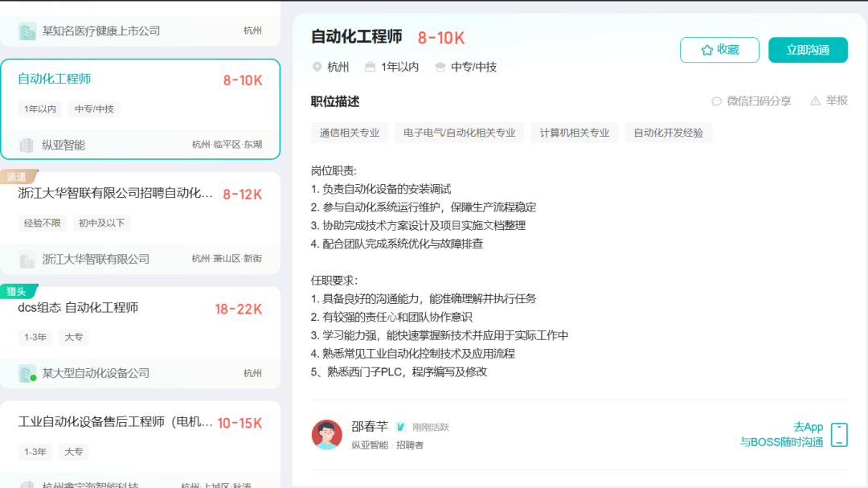This screenshot has height=488, width=868.
Task: Click the 微信扫码分享 chat bubble icon
Action: coord(716,101)
